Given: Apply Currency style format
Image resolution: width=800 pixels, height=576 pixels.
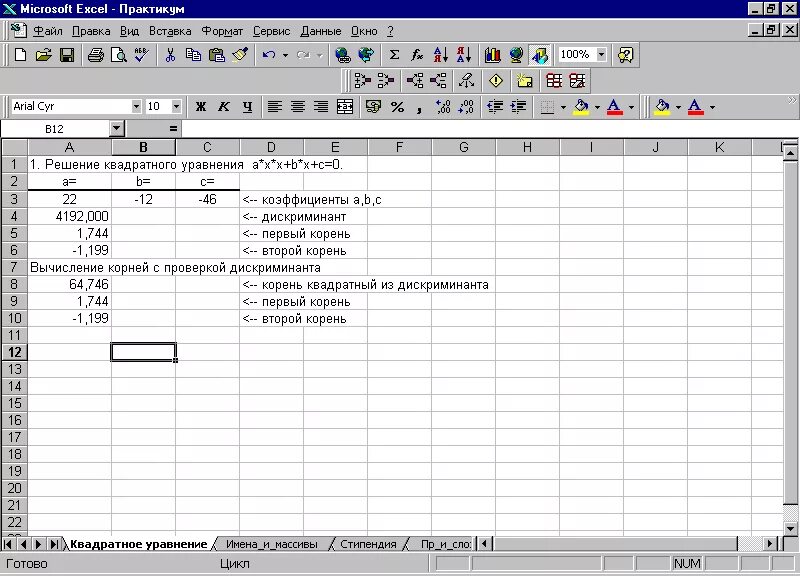Looking at the screenshot, I should 373,107.
